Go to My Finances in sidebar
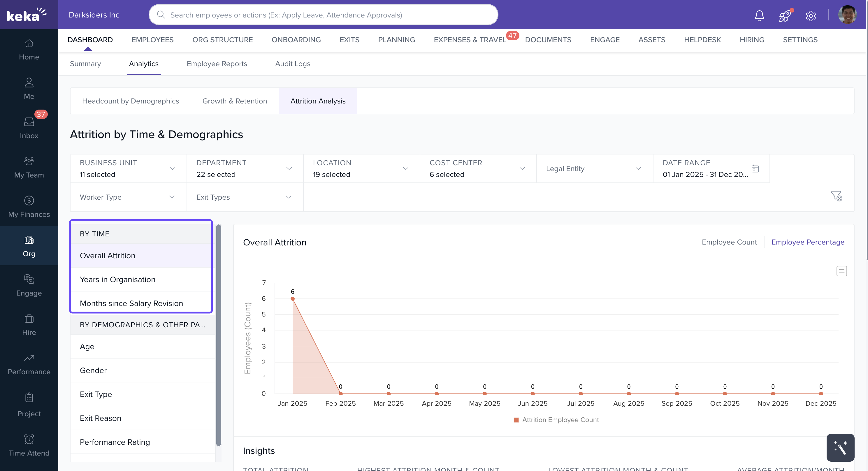868x471 pixels. click(29, 207)
